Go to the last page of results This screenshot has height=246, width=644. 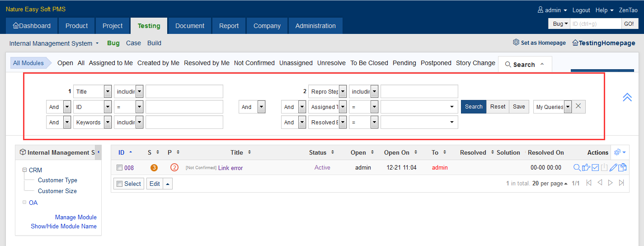pos(621,183)
